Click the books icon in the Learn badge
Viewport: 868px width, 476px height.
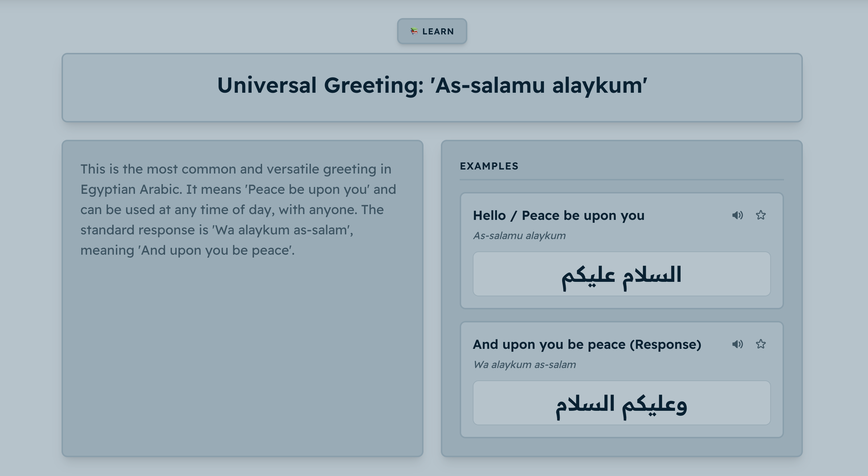point(414,32)
